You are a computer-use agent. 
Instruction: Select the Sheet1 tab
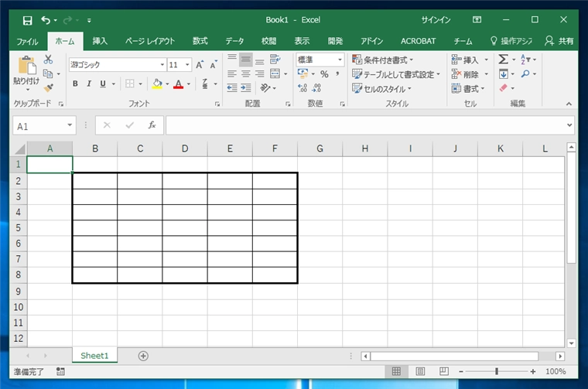point(94,355)
